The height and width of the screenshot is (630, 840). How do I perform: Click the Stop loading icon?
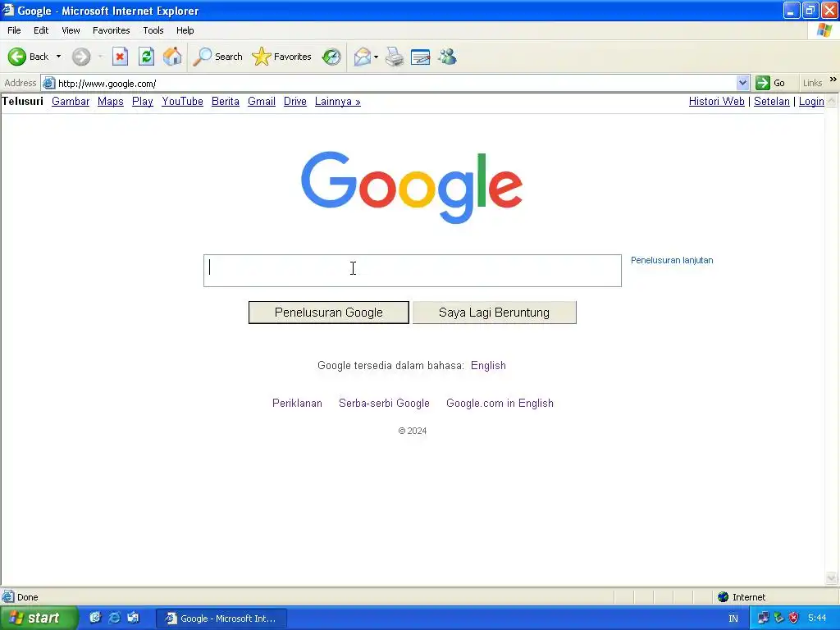click(x=120, y=57)
